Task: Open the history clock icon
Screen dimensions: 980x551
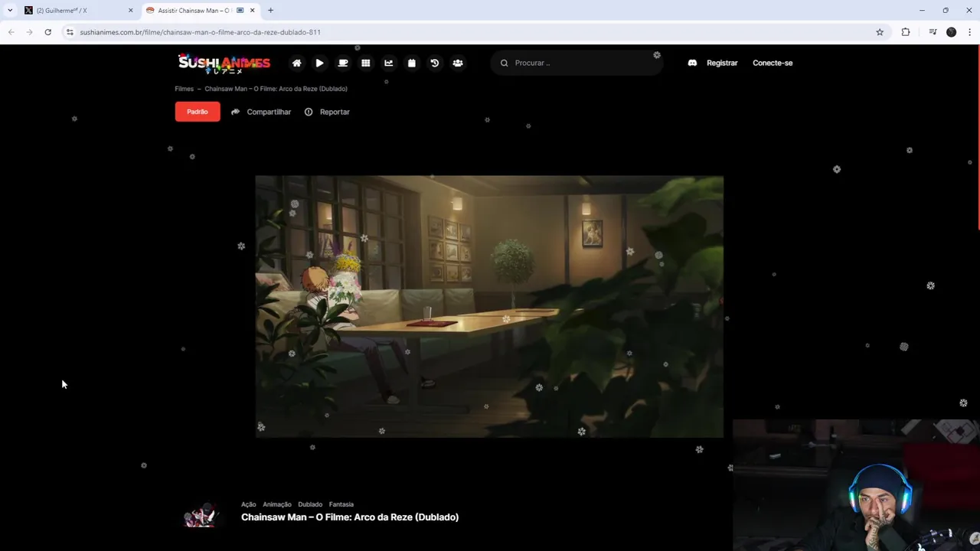Action: [x=434, y=63]
